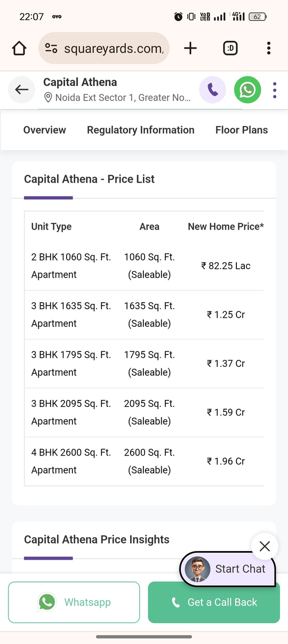Go back using the arrow icon
This screenshot has height=644, width=288.
[22, 90]
